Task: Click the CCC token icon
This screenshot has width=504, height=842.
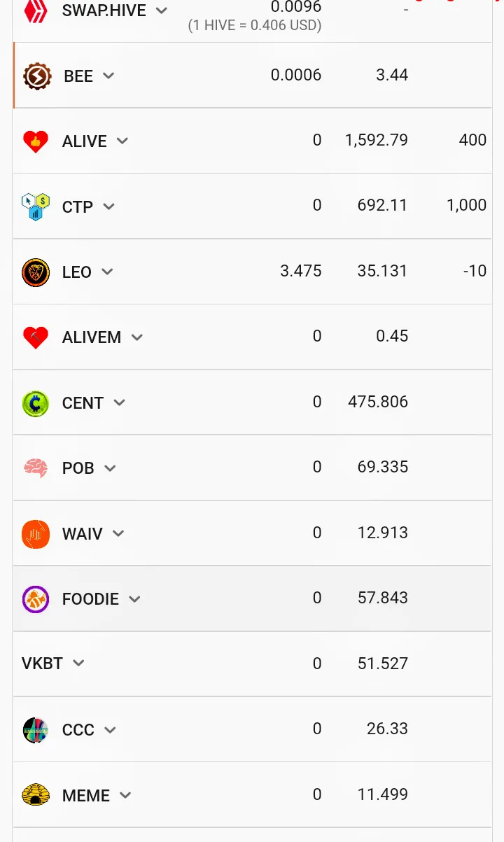Action: pyautogui.click(x=36, y=730)
